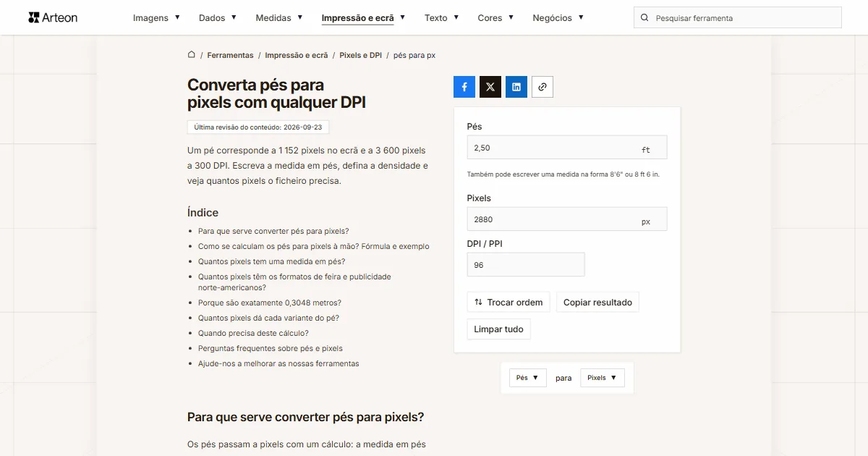This screenshot has height=456, width=868.
Task: Click the Arteon logo
Action: 53,17
